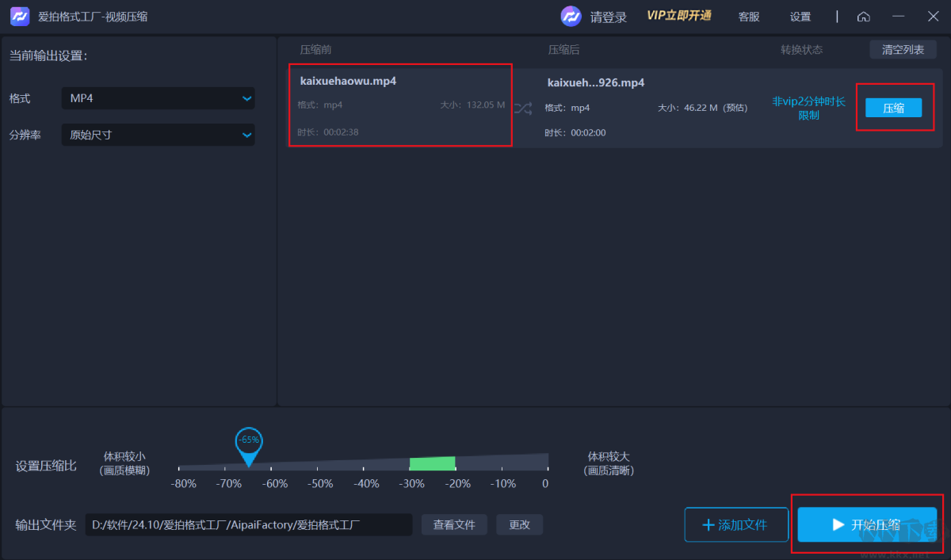Start compression with 开始压缩
Image resolution: width=951 pixels, height=560 pixels.
pos(867,524)
